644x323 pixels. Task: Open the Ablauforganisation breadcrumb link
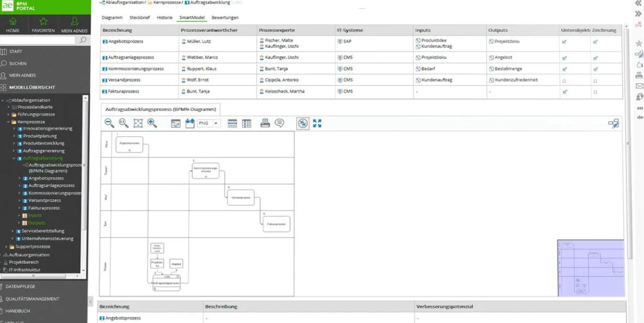coord(124,3)
